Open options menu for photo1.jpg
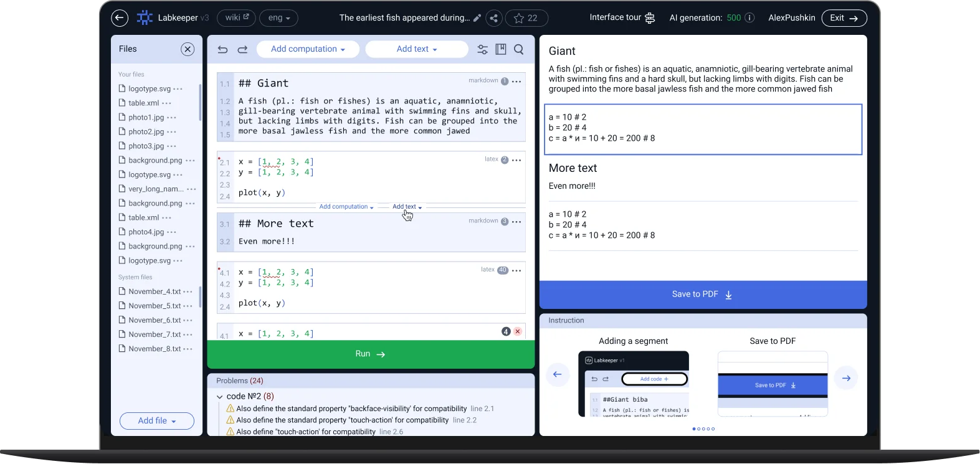 [172, 118]
